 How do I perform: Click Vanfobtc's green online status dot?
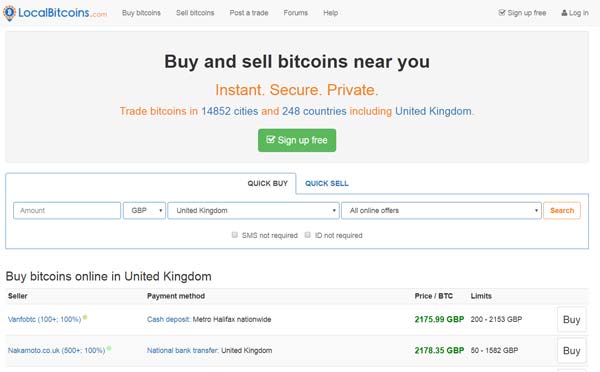coord(85,317)
